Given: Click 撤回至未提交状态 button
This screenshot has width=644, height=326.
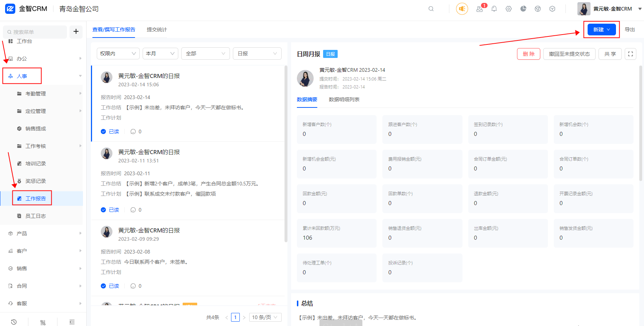Looking at the screenshot, I should click(569, 54).
